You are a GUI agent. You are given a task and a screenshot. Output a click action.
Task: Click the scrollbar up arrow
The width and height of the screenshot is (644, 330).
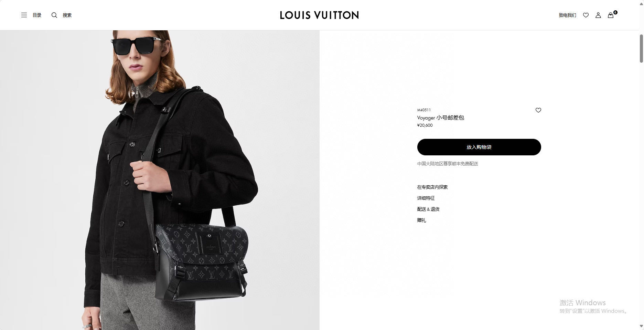pyautogui.click(x=641, y=3)
